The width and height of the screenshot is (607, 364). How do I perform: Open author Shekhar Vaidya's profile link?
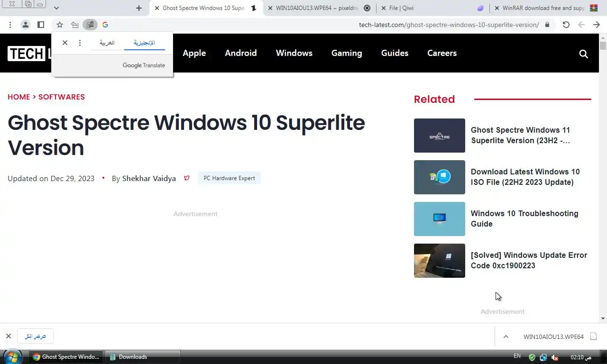pos(149,178)
